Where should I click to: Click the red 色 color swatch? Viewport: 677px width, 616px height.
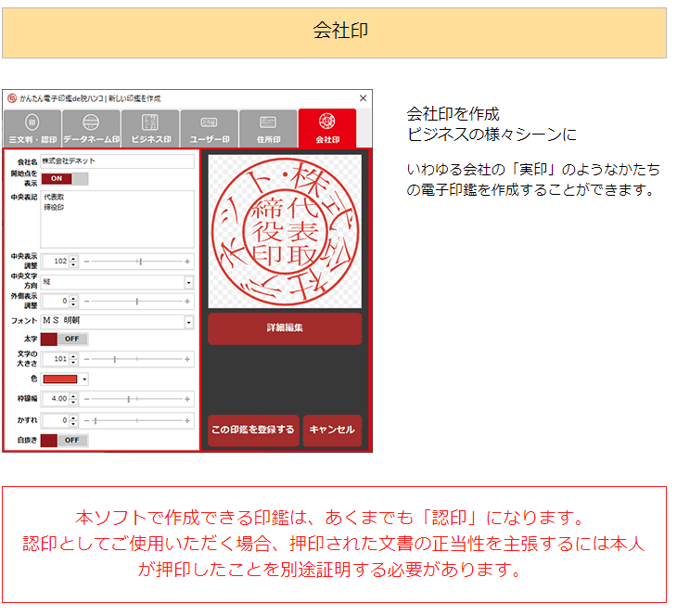click(60, 379)
